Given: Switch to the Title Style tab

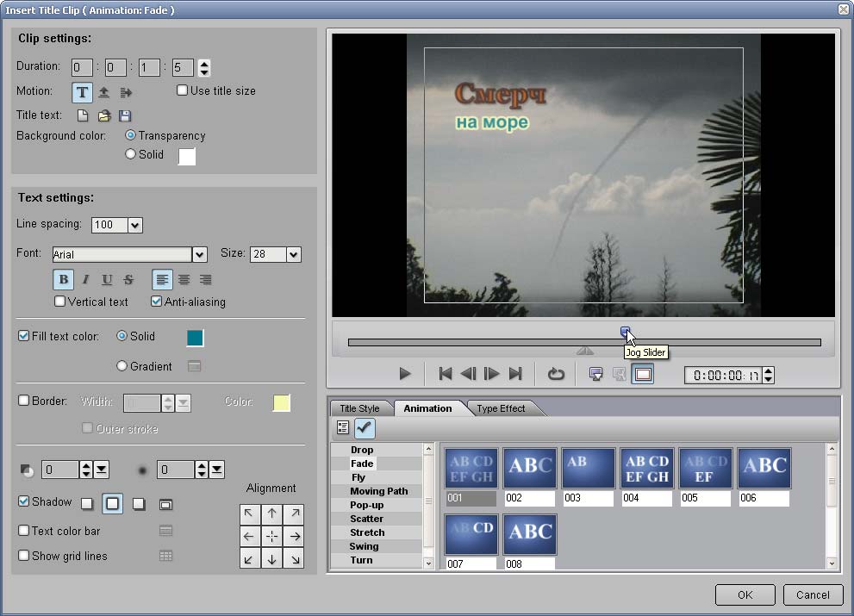Looking at the screenshot, I should click(x=359, y=408).
